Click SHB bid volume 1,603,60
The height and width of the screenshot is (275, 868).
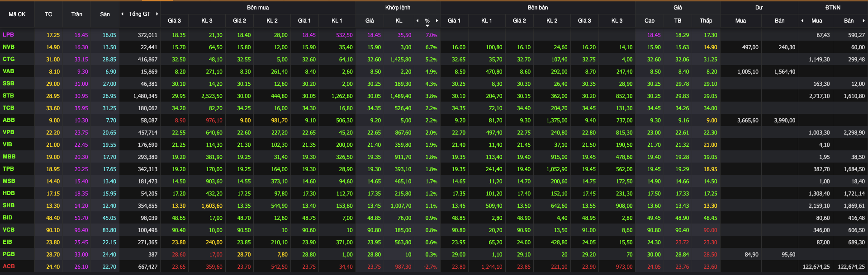[212, 206]
